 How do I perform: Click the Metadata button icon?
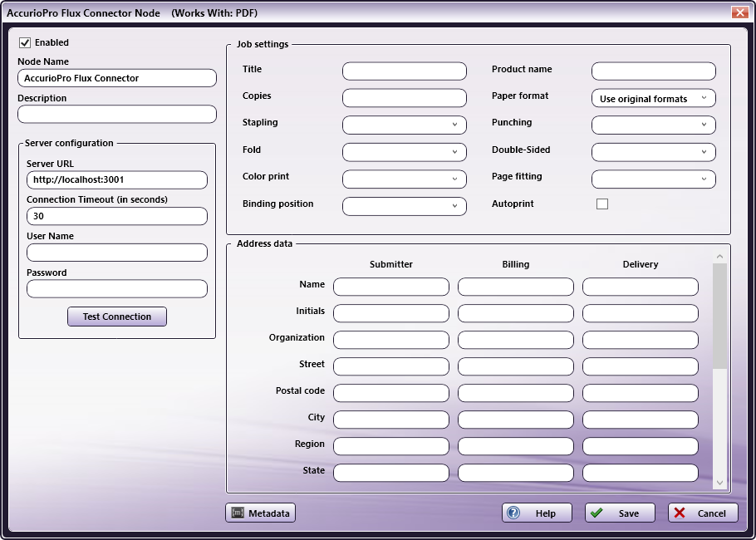coord(238,513)
